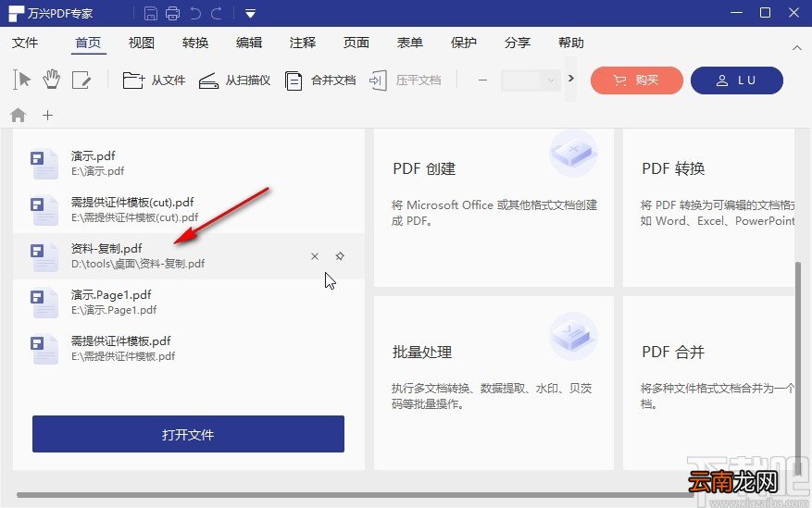Add a new tab with plus icon
Screen dimensions: 812x508
(47, 115)
